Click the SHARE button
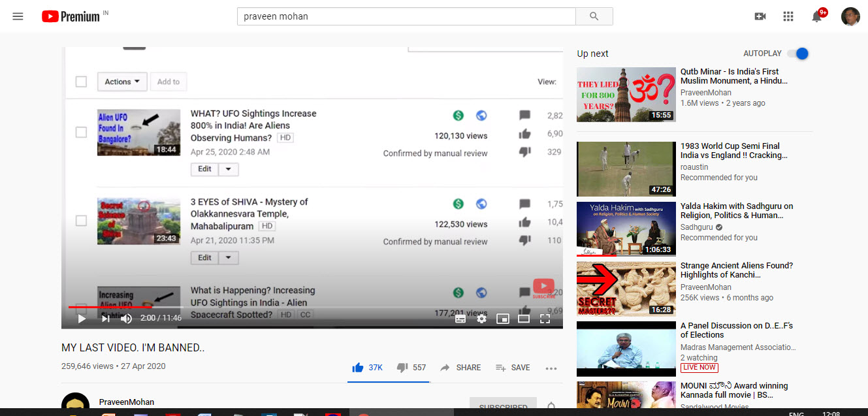This screenshot has height=416, width=868. (460, 368)
